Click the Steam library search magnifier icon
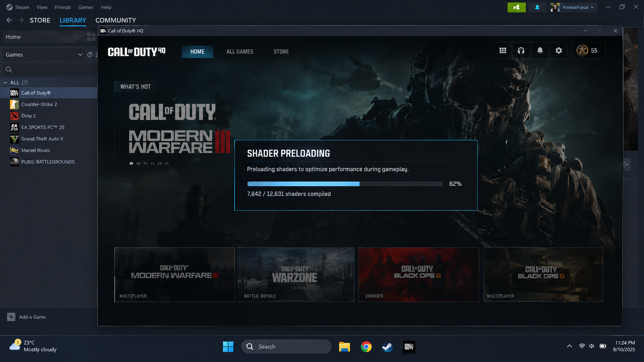 (9, 70)
